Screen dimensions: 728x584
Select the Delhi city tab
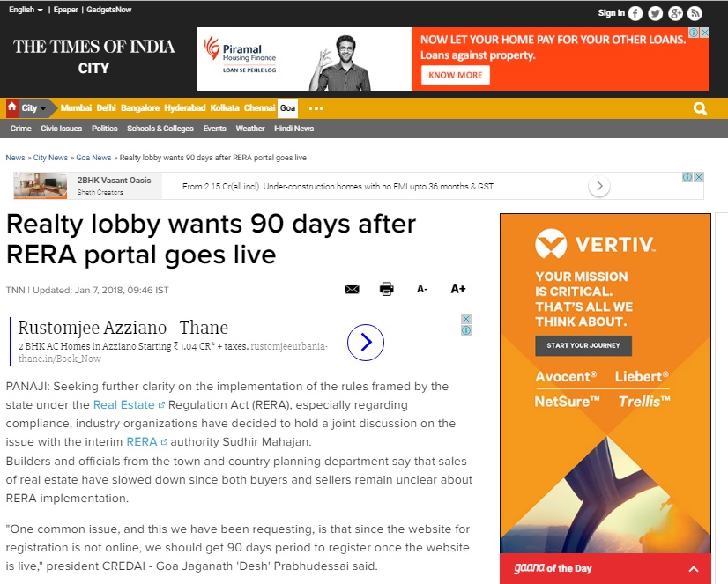click(107, 108)
